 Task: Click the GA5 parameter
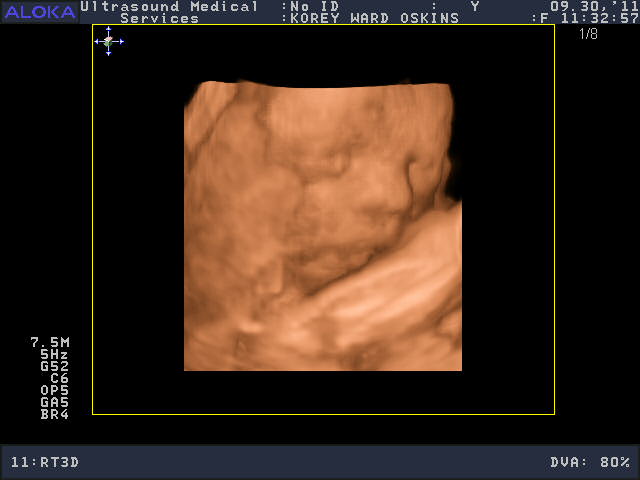[55, 402]
